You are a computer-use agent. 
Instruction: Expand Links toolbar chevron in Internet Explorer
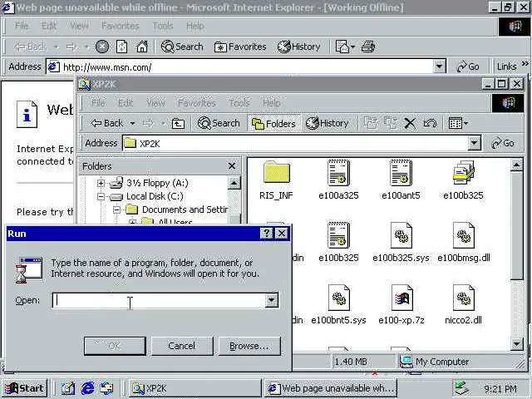(525, 63)
